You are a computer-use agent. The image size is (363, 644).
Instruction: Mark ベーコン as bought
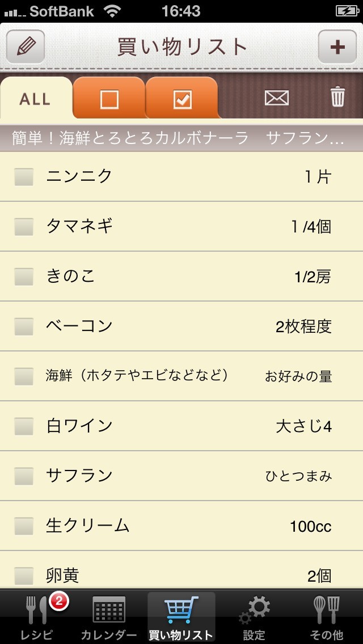24,327
